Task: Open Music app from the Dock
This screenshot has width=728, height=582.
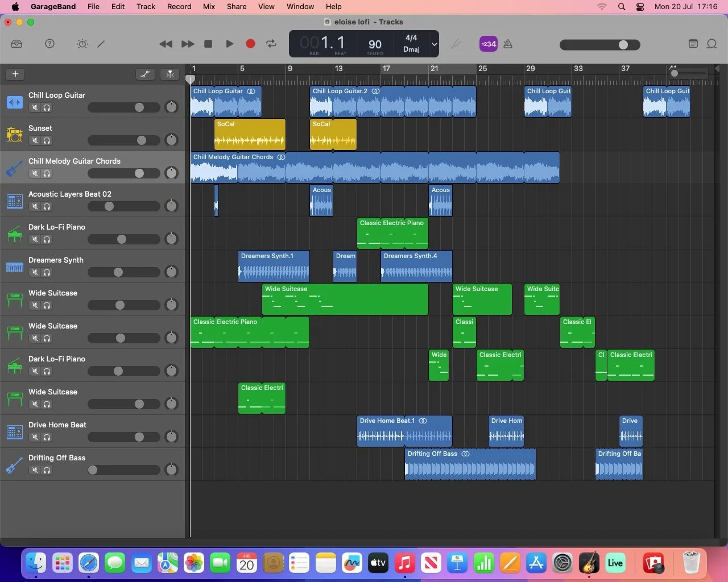Action: [x=404, y=563]
